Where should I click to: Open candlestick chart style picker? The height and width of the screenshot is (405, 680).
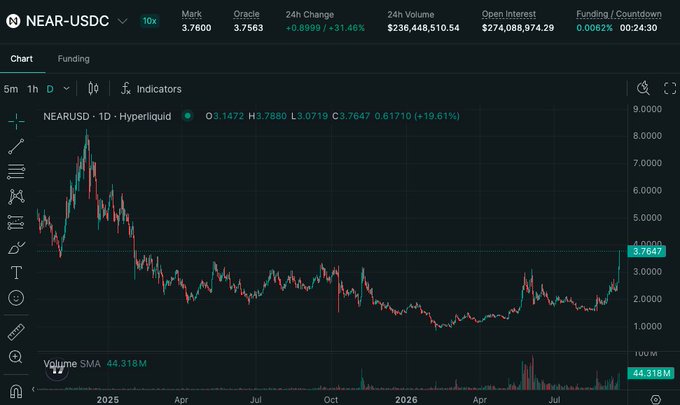tap(93, 89)
